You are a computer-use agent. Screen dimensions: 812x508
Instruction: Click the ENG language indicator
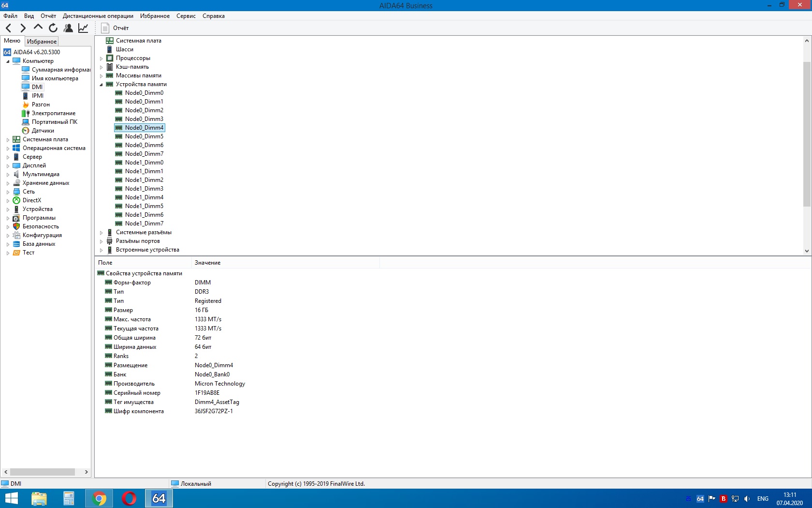coord(763,499)
